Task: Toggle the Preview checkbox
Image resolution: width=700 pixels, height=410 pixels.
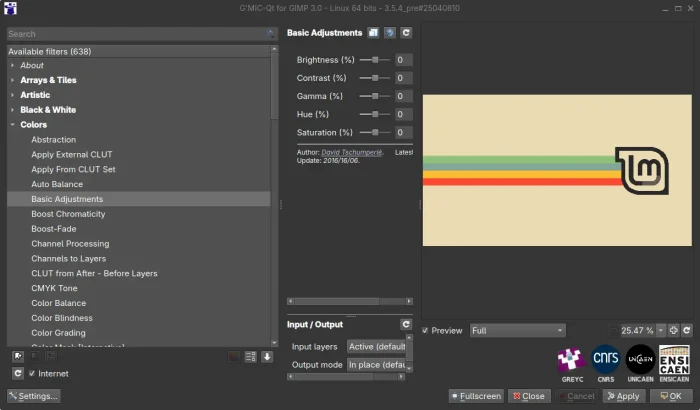Action: pyautogui.click(x=425, y=331)
